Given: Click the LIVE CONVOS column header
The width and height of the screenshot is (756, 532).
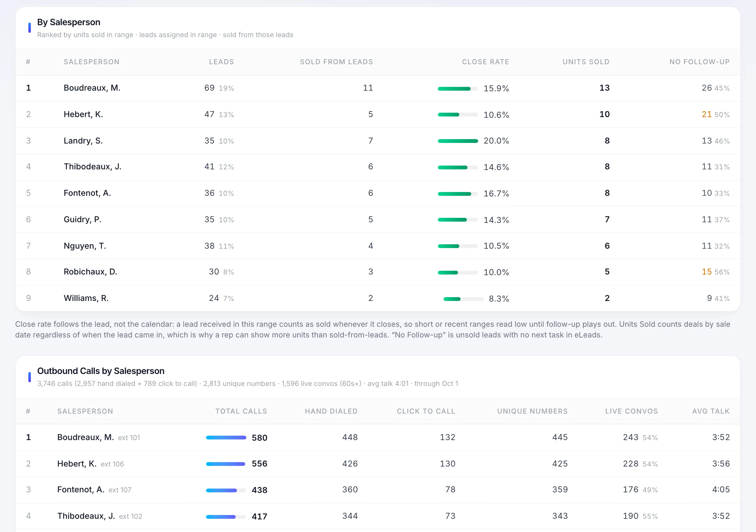Looking at the screenshot, I should [x=631, y=411].
